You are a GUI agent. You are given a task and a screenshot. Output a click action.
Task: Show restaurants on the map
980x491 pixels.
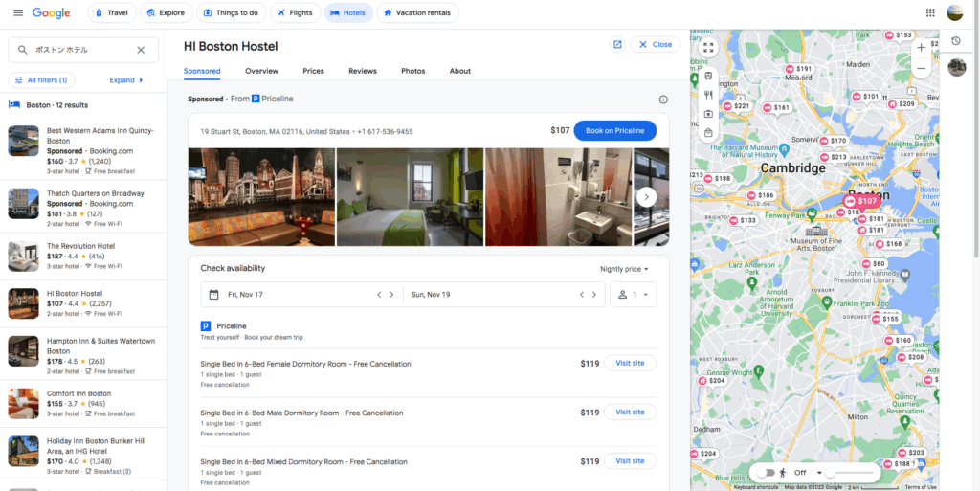708,95
